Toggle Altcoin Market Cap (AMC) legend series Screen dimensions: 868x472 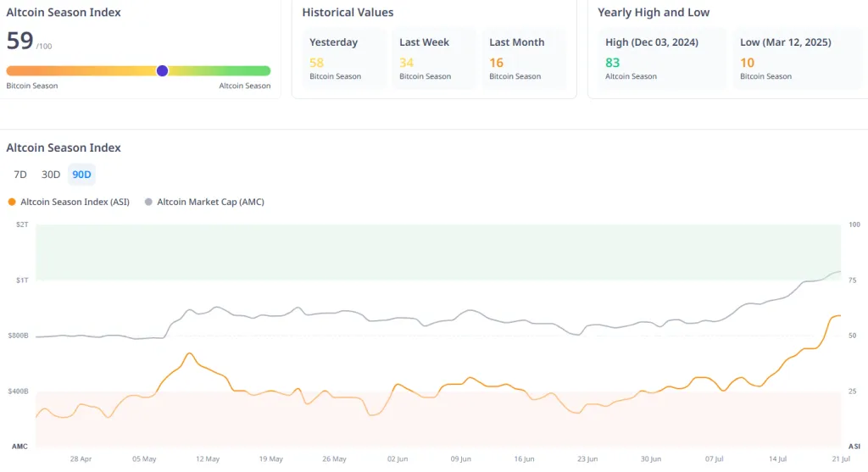[x=204, y=202]
